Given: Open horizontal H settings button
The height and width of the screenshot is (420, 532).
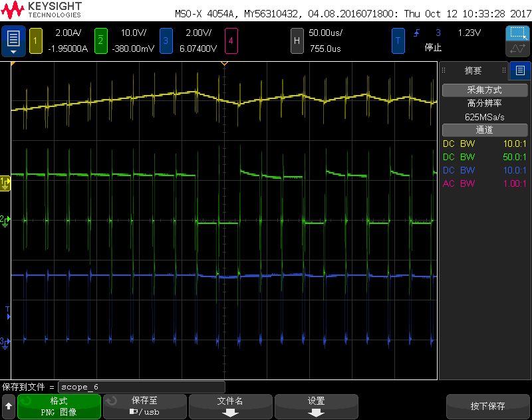Looking at the screenshot, I should (297, 41).
